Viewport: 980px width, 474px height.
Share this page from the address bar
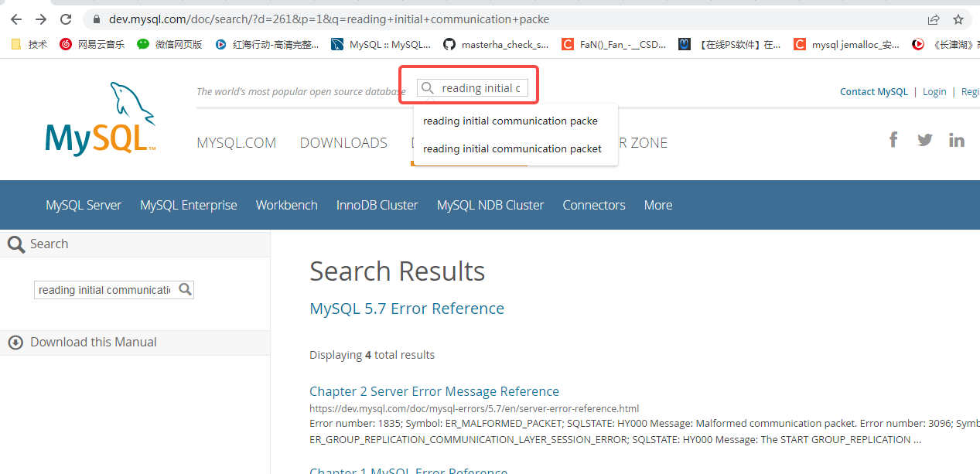pos(934,19)
